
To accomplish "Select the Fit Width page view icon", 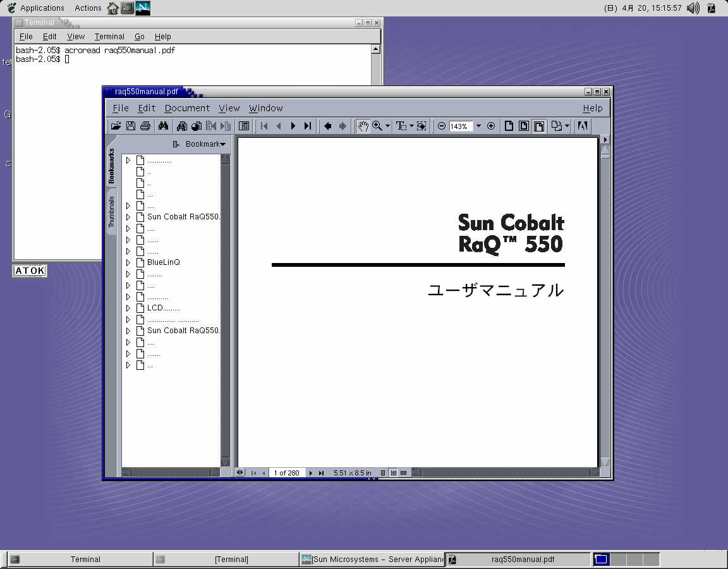I will coord(538,126).
